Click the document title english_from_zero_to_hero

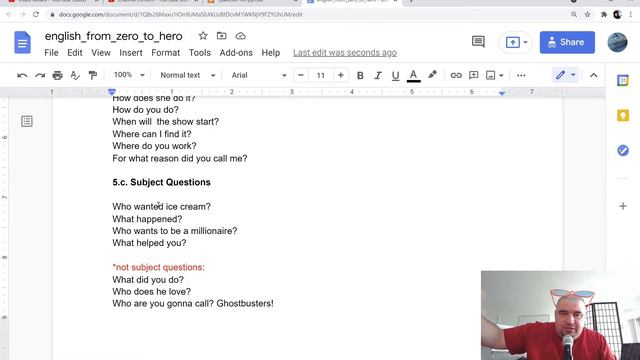pos(113,36)
